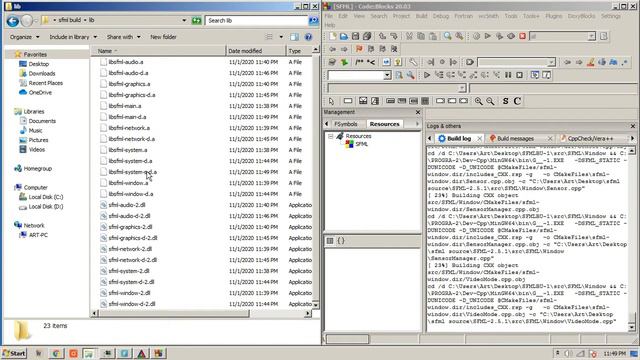640x360 pixels.
Task: Switch to the FSymbols tab in Management
Action: [345, 124]
